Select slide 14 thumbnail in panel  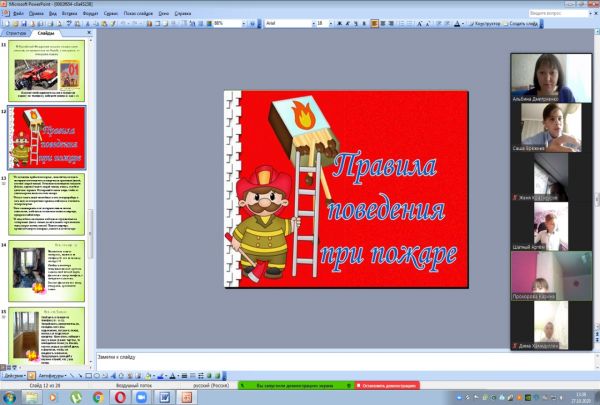(x=48, y=270)
